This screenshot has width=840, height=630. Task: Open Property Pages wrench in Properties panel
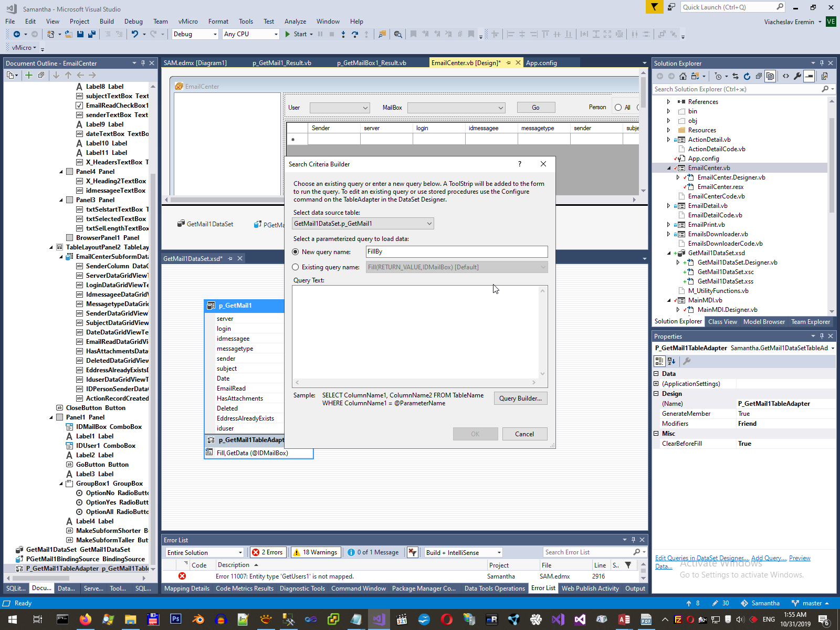pyautogui.click(x=687, y=361)
